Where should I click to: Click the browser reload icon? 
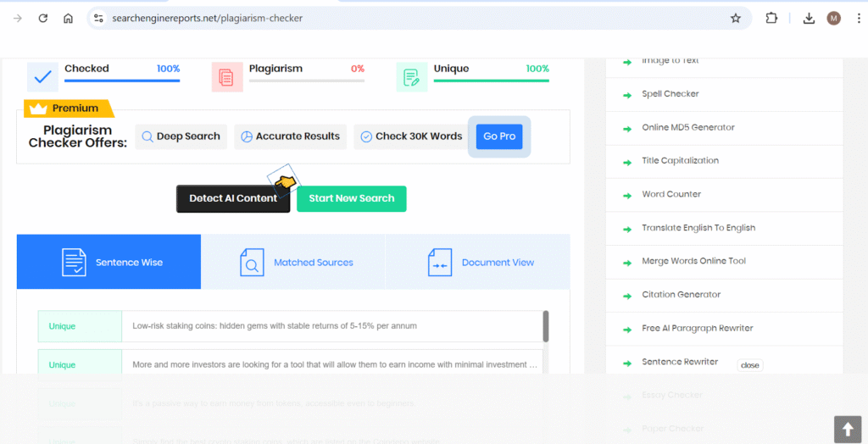(43, 18)
